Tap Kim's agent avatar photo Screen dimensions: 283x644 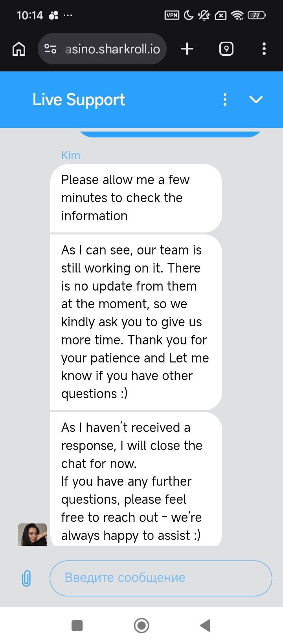(x=32, y=534)
